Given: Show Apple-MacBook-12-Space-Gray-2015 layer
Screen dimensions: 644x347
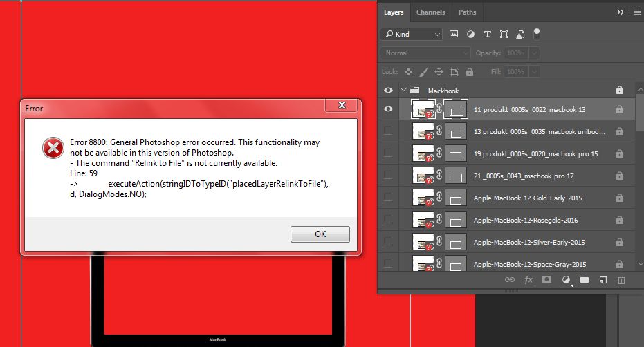Looking at the screenshot, I should click(x=387, y=263).
